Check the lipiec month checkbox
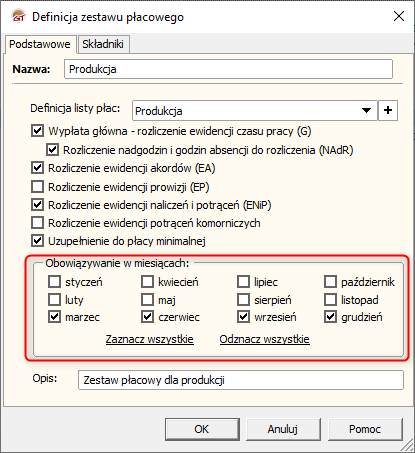The width and height of the screenshot is (415, 453). click(243, 282)
